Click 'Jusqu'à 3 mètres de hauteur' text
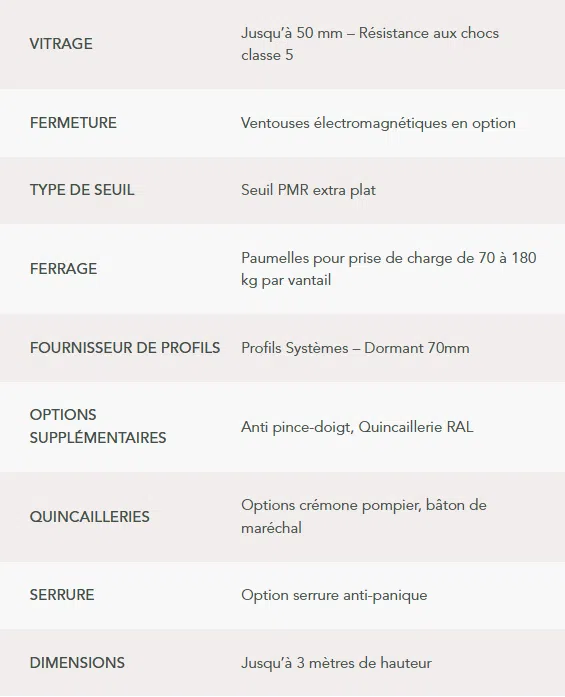Screen dimensions: 565x697 tap(337, 663)
